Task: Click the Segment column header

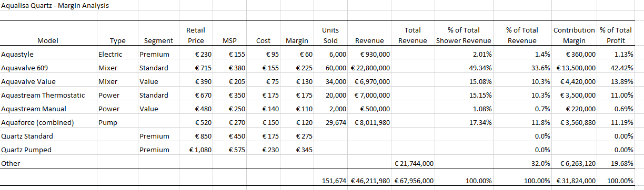Action: click(158, 40)
